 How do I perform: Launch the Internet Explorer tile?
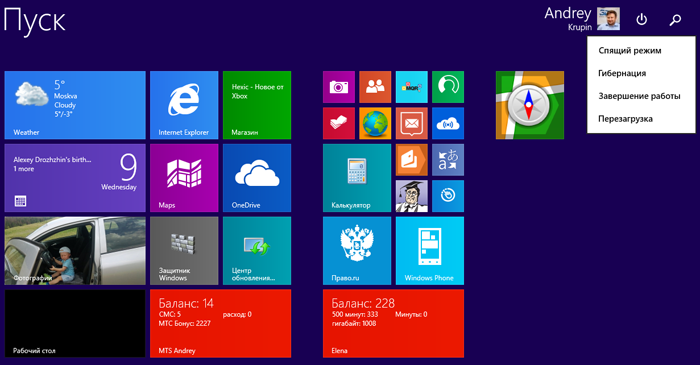tap(184, 105)
